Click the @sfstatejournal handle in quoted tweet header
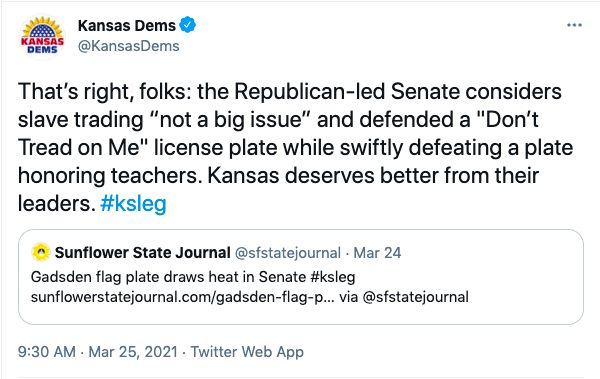The width and height of the screenshot is (600, 379). click(287, 253)
